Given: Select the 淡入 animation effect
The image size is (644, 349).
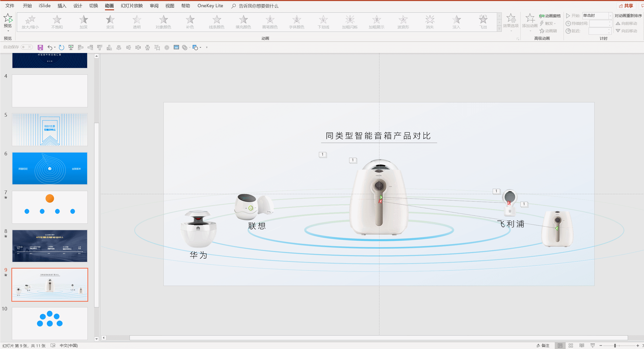Looking at the screenshot, I should click(456, 22).
